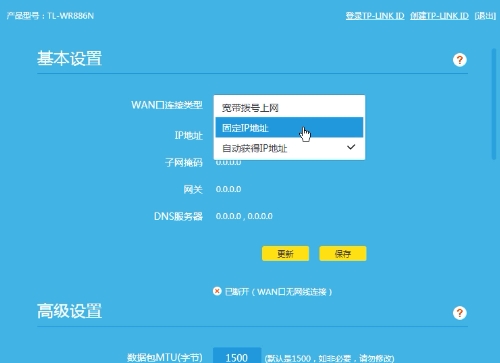The height and width of the screenshot is (363, 500).
Task: Open 登录TP-LINK ID link
Action: tap(375, 16)
